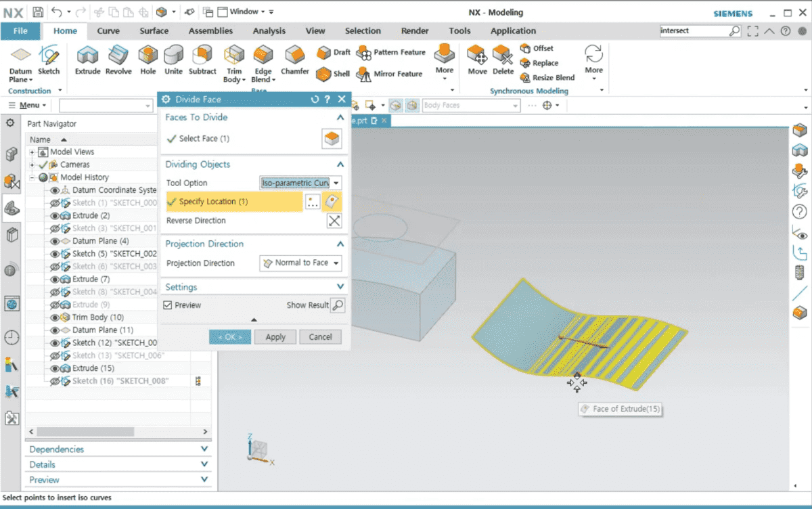Click the Show Result magnifier icon
This screenshot has height=509, width=812.
pyautogui.click(x=337, y=305)
